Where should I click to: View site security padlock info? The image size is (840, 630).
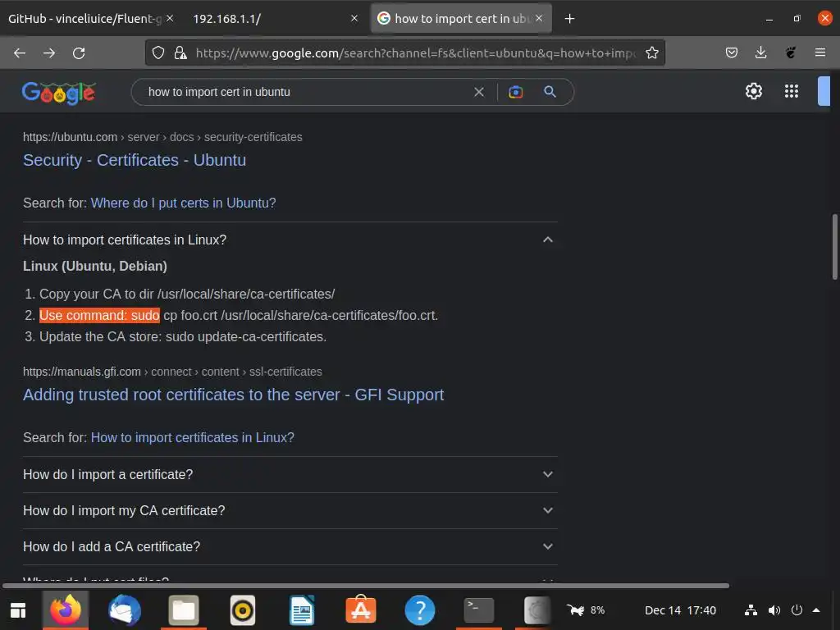tap(180, 52)
